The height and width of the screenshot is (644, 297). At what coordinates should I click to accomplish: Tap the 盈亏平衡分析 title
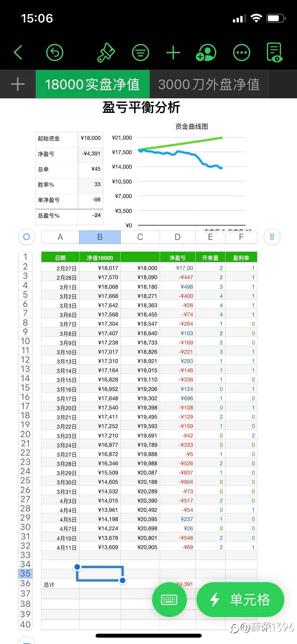tap(141, 107)
